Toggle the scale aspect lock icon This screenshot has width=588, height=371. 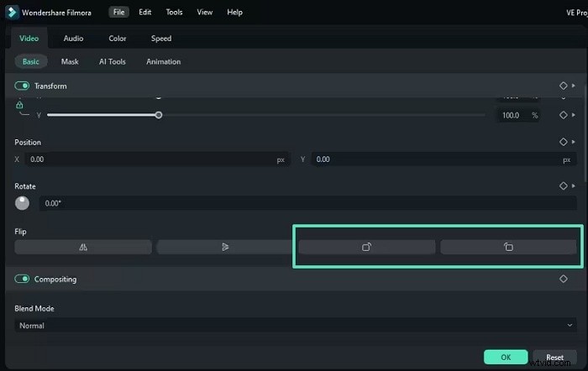tap(19, 105)
